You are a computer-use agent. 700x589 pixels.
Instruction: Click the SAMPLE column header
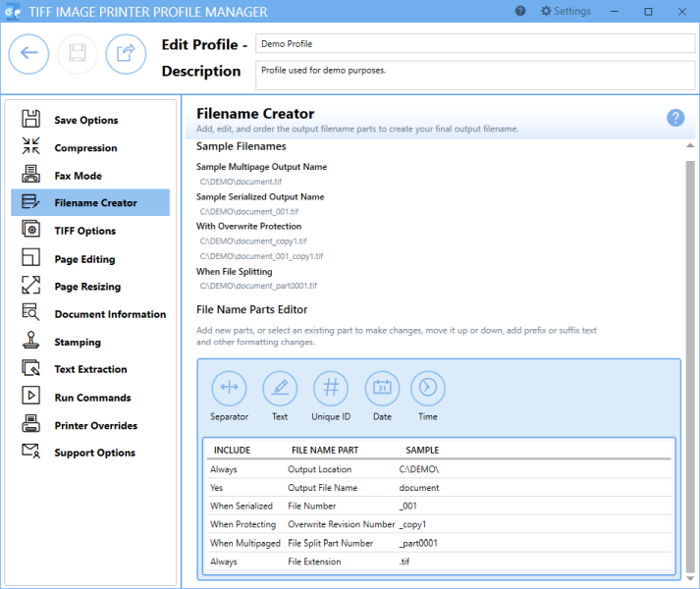pyautogui.click(x=422, y=451)
